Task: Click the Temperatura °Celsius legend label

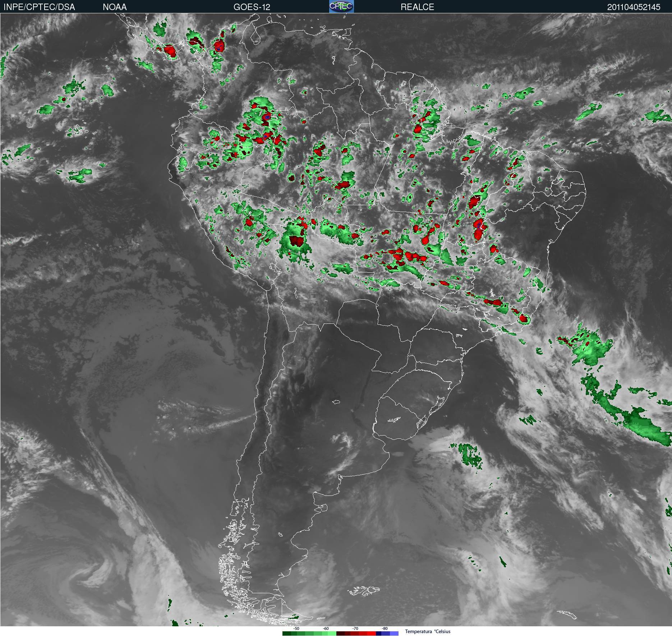Action: click(428, 631)
